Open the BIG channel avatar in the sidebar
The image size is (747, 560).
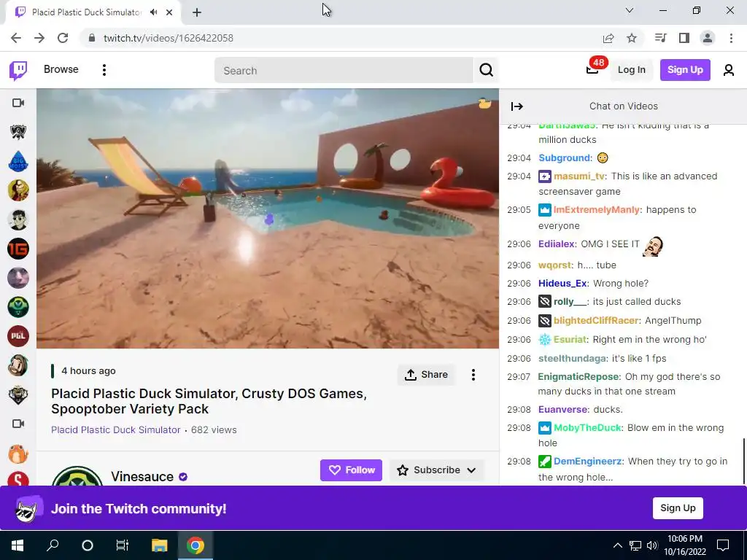coord(18,161)
